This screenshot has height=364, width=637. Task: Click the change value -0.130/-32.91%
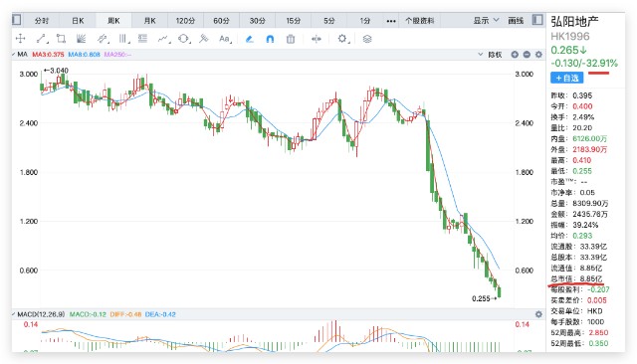click(x=584, y=64)
